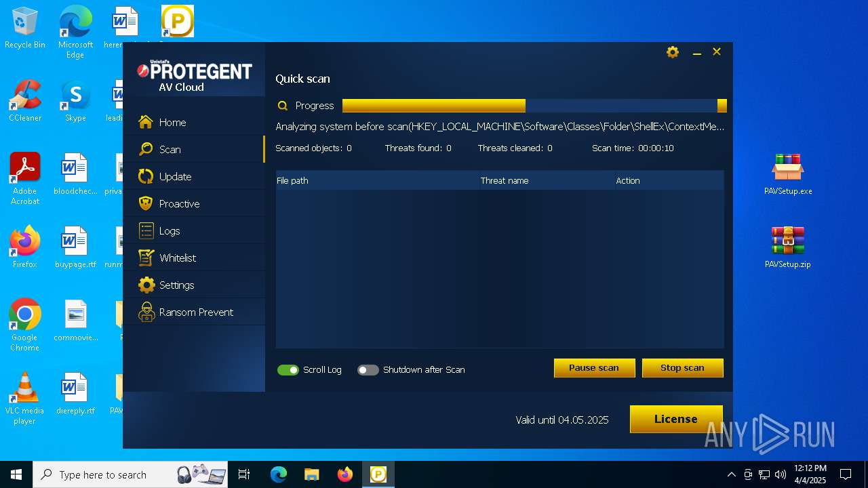The image size is (868, 488).
Task: Stop the quick scan
Action: coord(682,368)
